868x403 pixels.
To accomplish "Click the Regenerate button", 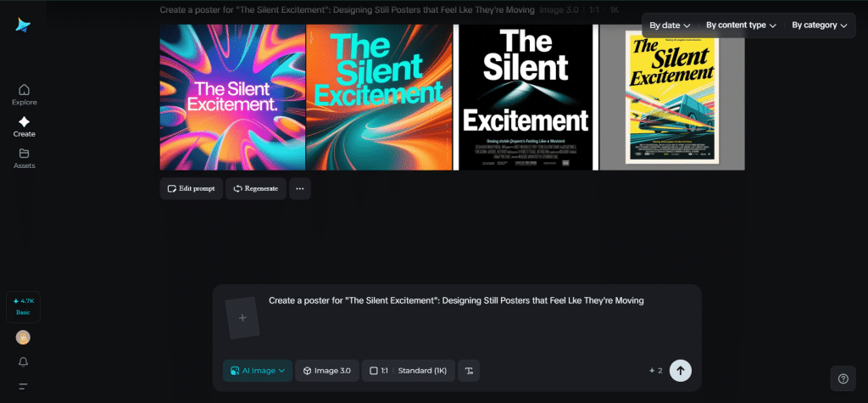I will pos(255,188).
